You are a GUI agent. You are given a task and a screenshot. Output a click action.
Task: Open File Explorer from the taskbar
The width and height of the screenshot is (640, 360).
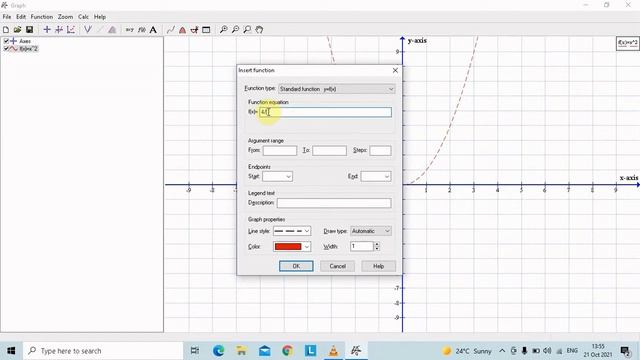coord(242,351)
